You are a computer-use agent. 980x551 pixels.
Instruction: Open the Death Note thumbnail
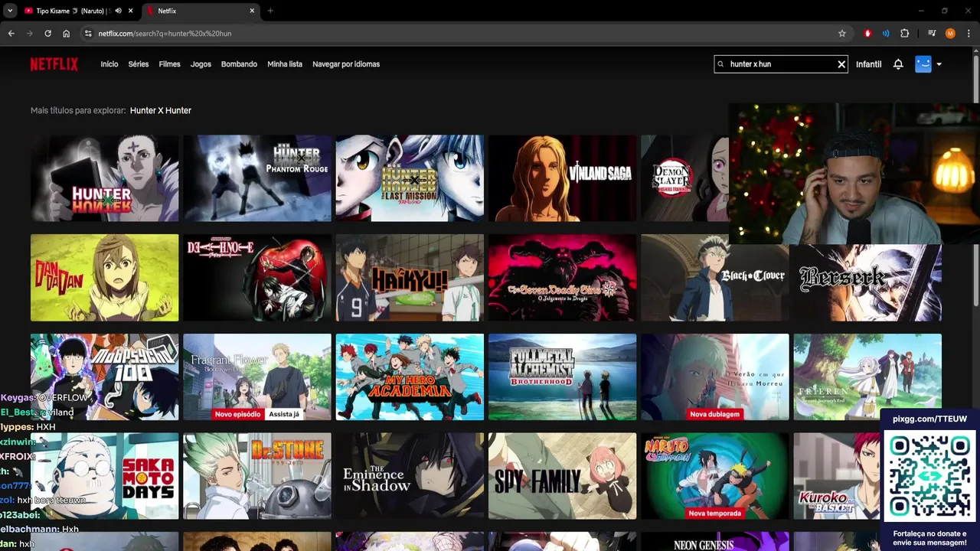[x=257, y=278]
